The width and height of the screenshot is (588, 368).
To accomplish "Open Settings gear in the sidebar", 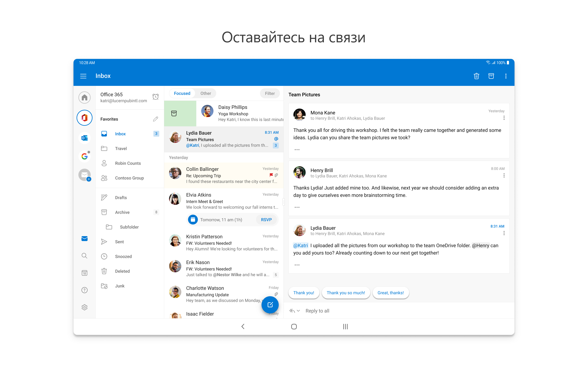I will [84, 307].
